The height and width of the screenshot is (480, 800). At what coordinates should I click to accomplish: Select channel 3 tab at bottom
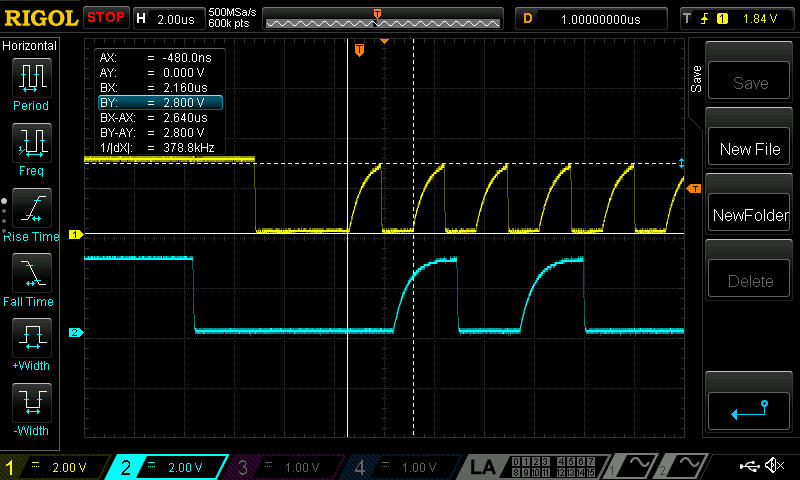[x=284, y=467]
